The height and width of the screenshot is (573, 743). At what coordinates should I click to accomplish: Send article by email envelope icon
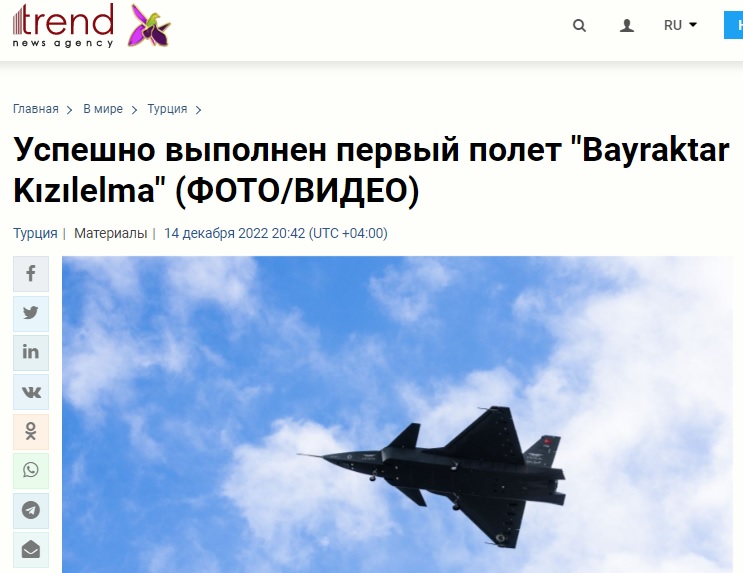click(x=31, y=550)
